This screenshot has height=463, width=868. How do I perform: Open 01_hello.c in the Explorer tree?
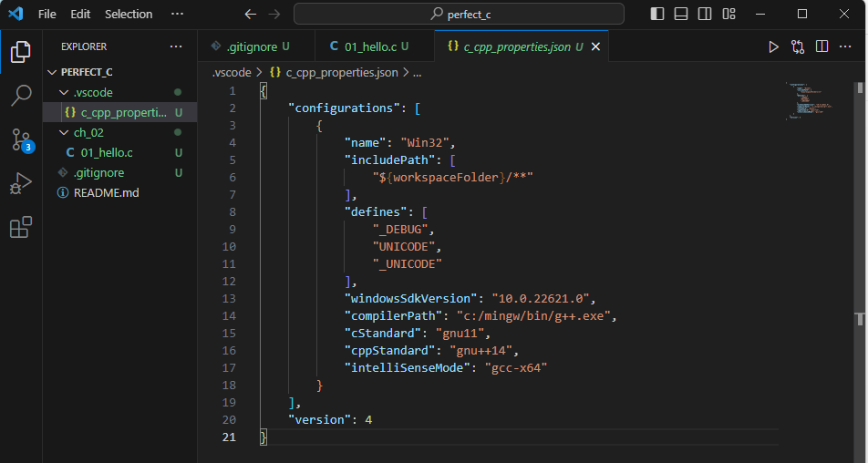tap(120, 153)
